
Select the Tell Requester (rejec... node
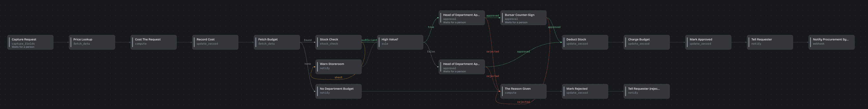(647, 92)
